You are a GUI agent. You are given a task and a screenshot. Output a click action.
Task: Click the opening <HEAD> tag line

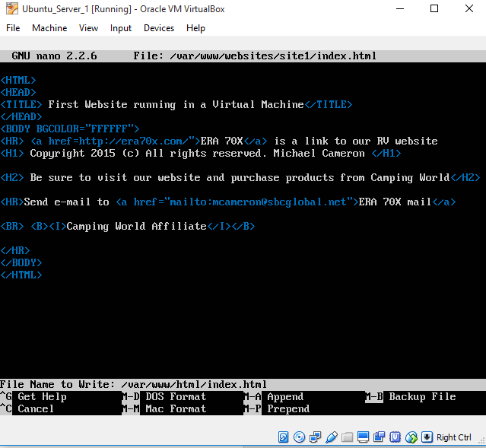tap(18, 92)
